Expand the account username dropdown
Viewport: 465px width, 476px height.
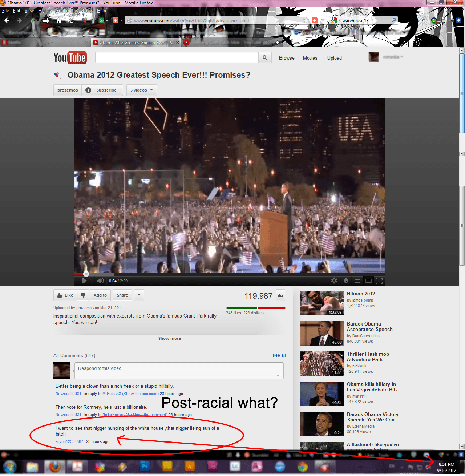pyautogui.click(x=393, y=57)
